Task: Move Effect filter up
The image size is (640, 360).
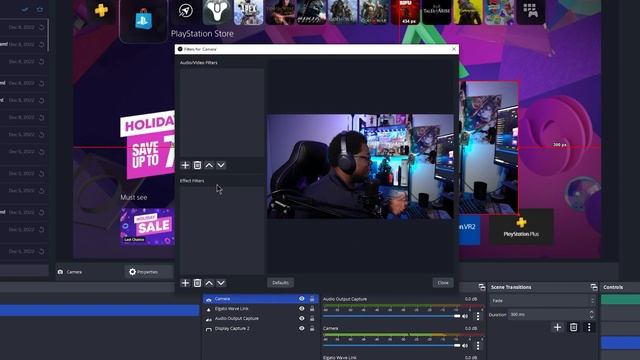Action: 209,283
